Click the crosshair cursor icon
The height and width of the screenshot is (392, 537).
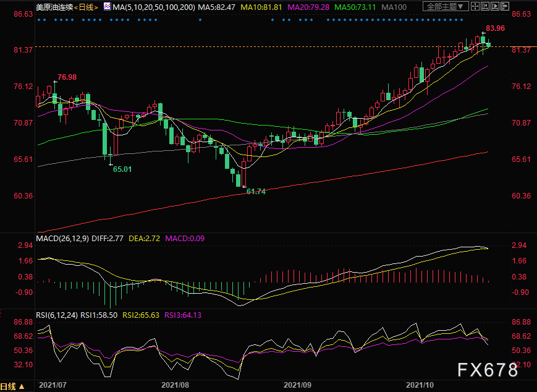(475, 6)
